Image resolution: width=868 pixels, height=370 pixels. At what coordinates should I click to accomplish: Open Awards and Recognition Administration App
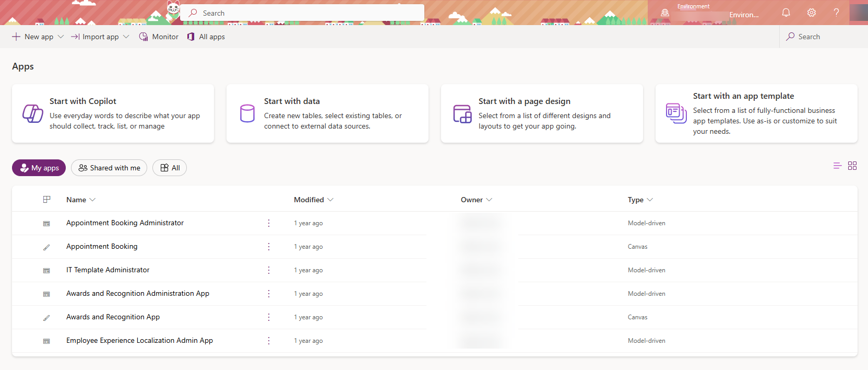tap(138, 293)
